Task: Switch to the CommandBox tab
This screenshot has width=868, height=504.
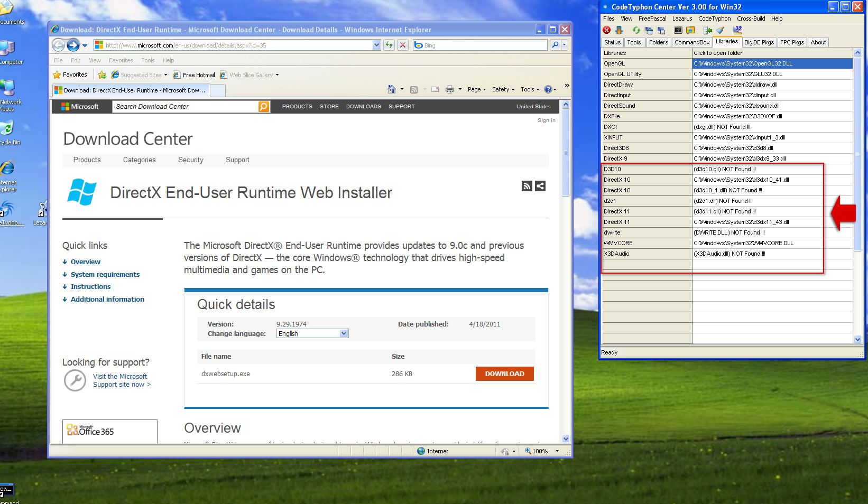Action: [x=691, y=42]
